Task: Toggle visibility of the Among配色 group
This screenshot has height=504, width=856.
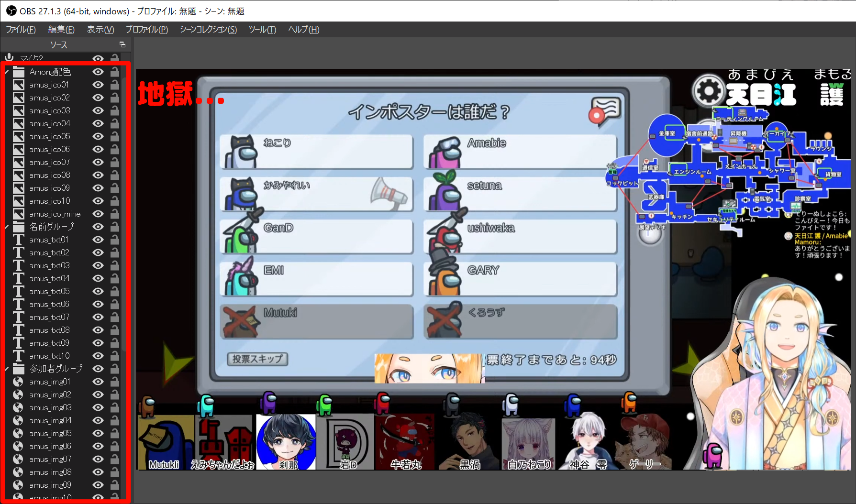Action: click(98, 72)
